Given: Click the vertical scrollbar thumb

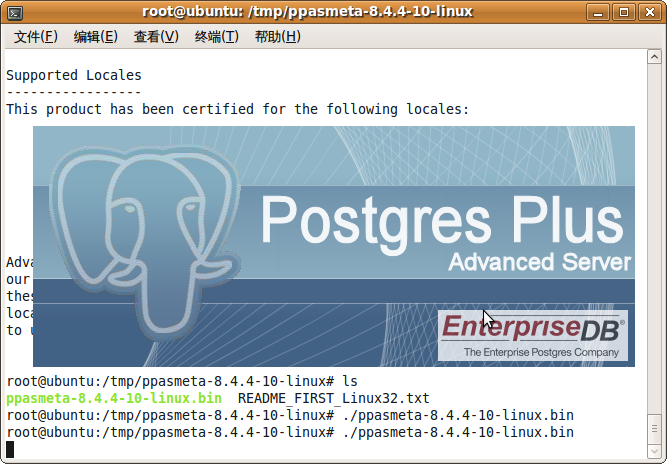Looking at the screenshot, I should click(x=654, y=429).
